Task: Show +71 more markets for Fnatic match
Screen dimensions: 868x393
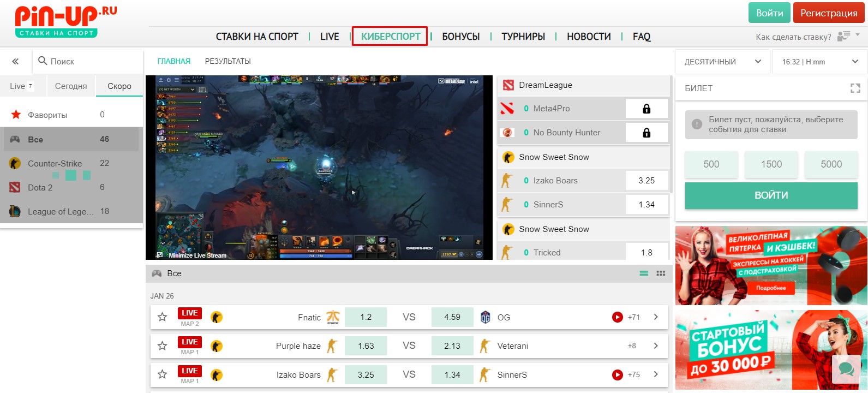Action: (634, 317)
